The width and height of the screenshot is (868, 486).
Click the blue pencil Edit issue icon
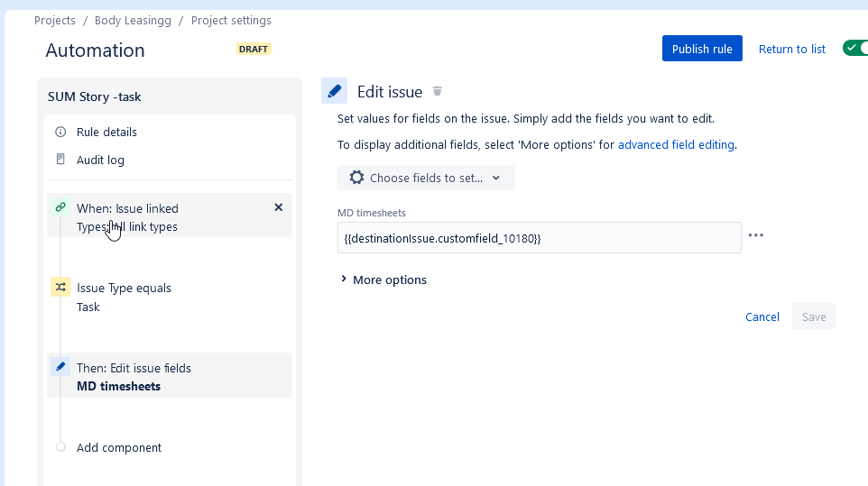[335, 91]
